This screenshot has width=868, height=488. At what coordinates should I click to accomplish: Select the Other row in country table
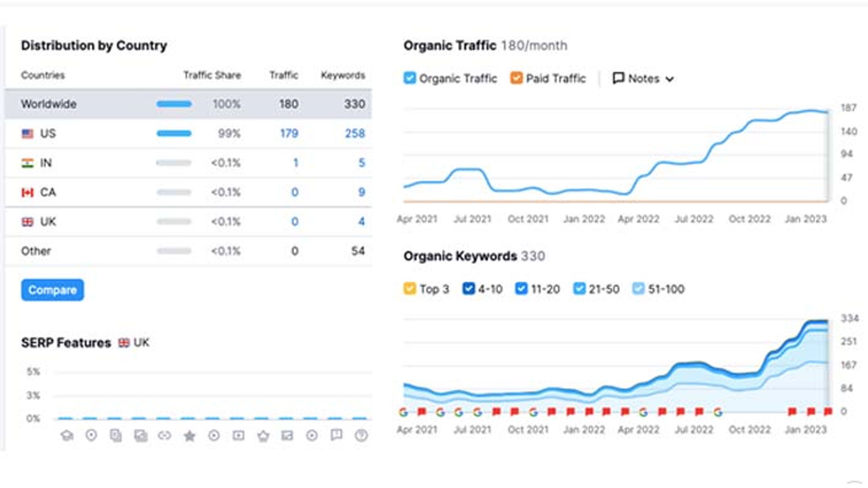coord(36,251)
